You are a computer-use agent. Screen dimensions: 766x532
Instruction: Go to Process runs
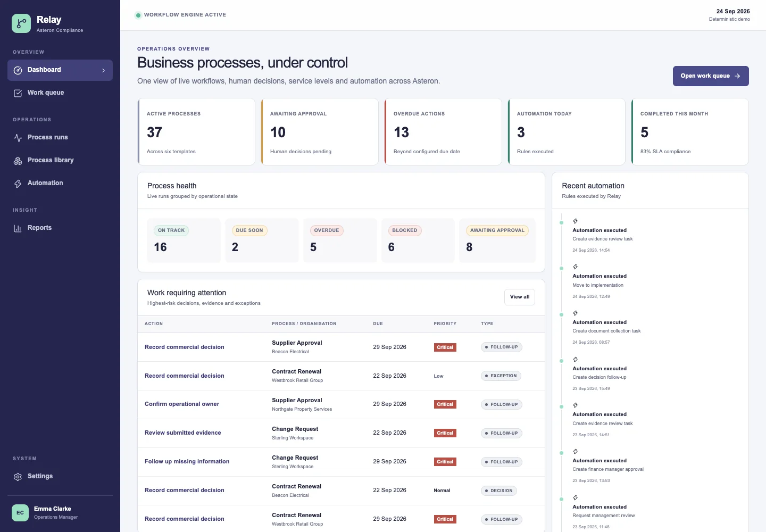point(60,138)
